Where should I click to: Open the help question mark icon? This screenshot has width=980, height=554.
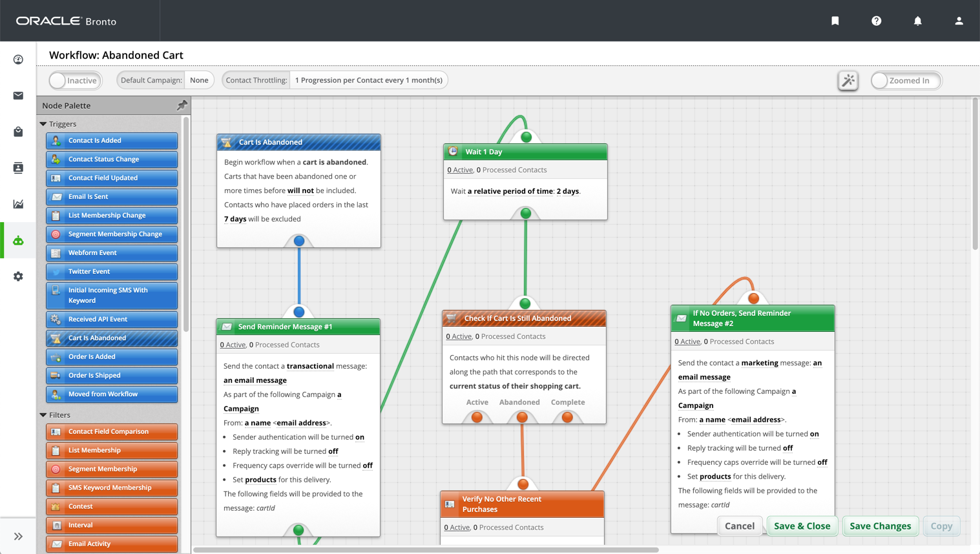[x=876, y=21]
